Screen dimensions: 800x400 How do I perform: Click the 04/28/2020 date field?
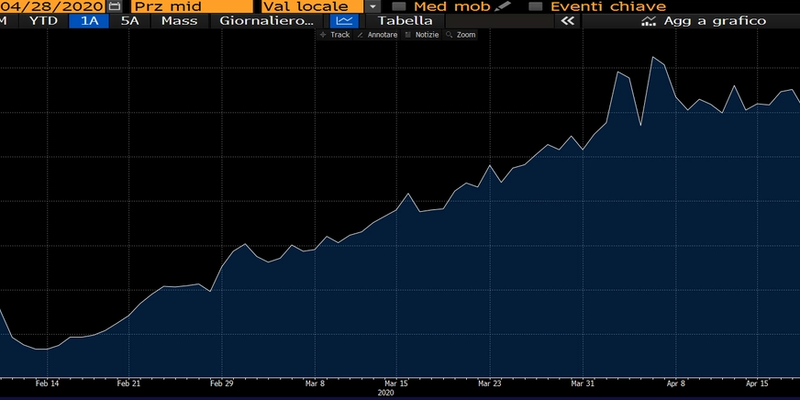[x=53, y=7]
